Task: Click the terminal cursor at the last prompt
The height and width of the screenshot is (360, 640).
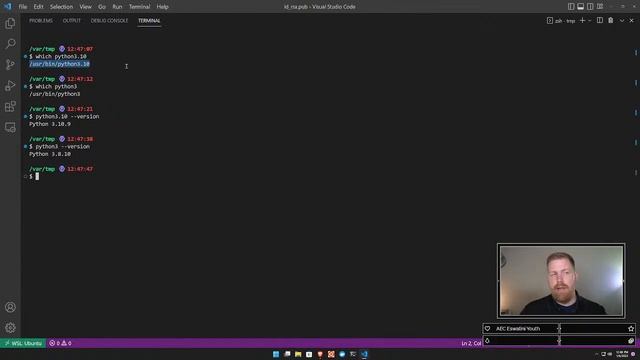Action: pos(37,176)
